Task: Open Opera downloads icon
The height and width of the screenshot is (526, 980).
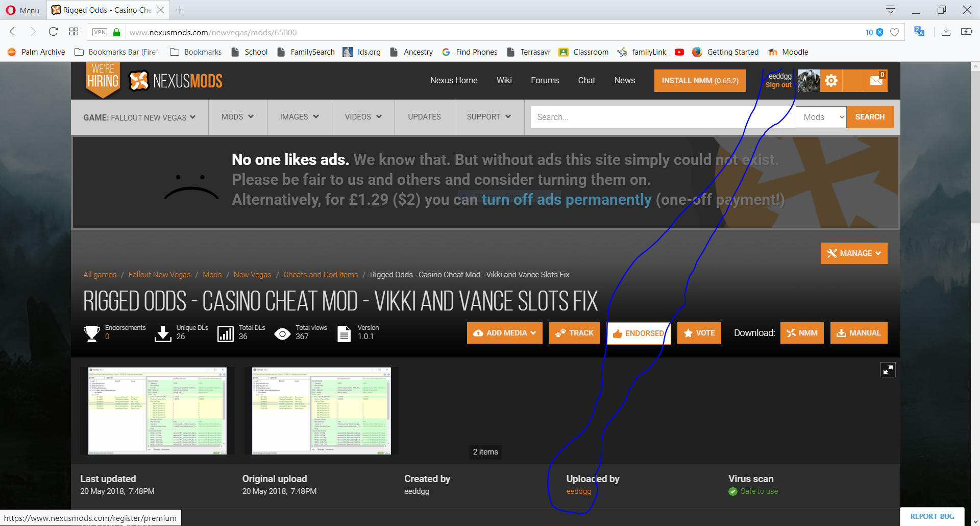Action: click(946, 32)
